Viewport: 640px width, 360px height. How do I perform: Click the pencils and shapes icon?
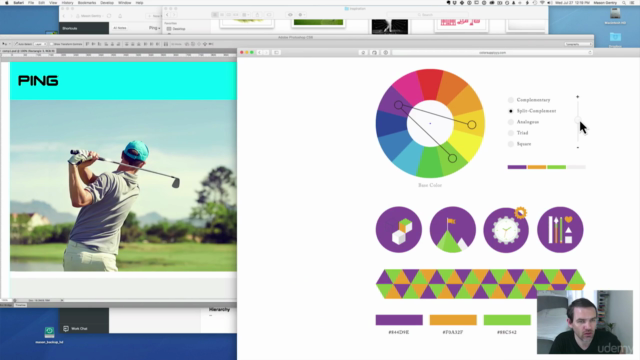pos(560,229)
